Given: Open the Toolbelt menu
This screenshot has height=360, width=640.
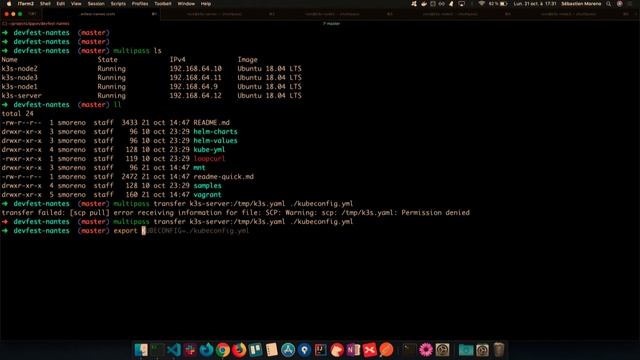Looking at the screenshot, I should 162,4.
